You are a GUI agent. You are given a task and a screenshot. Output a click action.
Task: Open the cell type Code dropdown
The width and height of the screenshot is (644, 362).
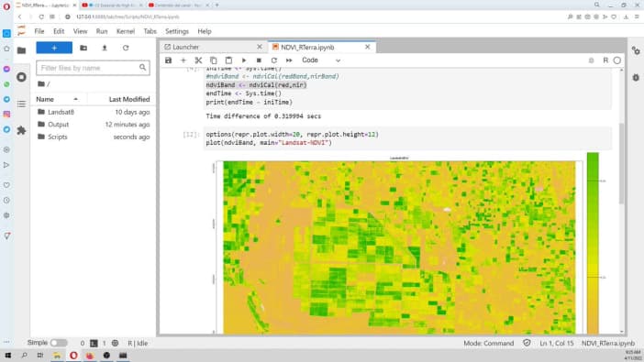tap(321, 60)
